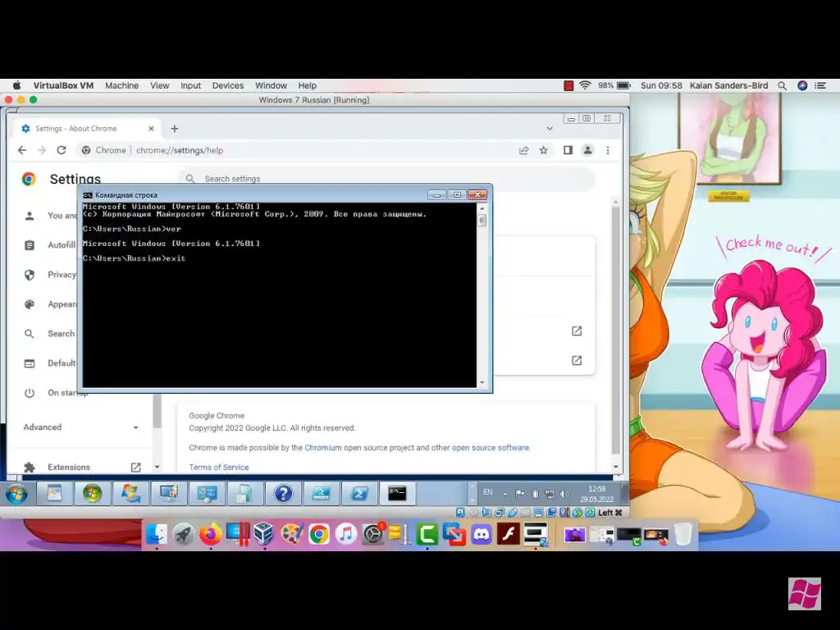Open Launchpad rocket in the Dock

[x=183, y=534]
